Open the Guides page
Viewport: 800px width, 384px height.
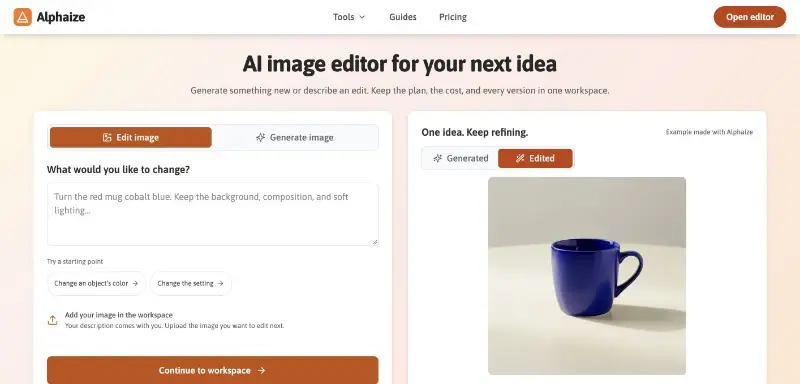pyautogui.click(x=403, y=17)
